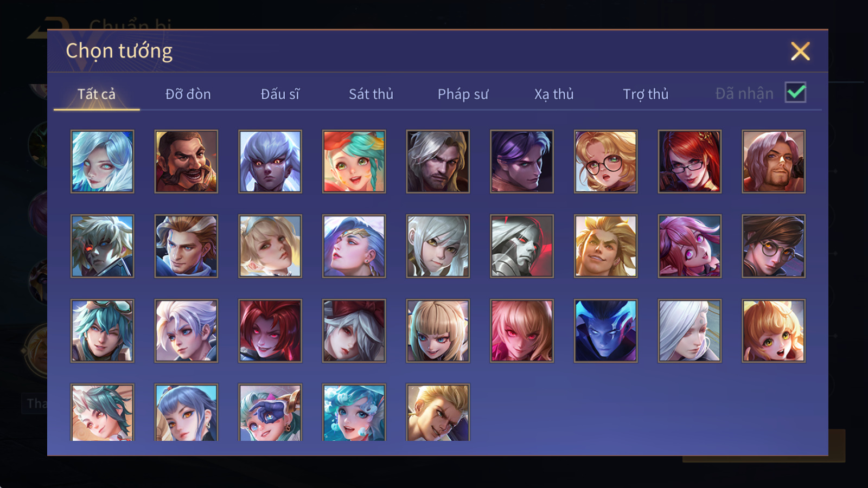Switch to the Đỡ đòn tab
Screen dimensions: 868x488
(188, 94)
